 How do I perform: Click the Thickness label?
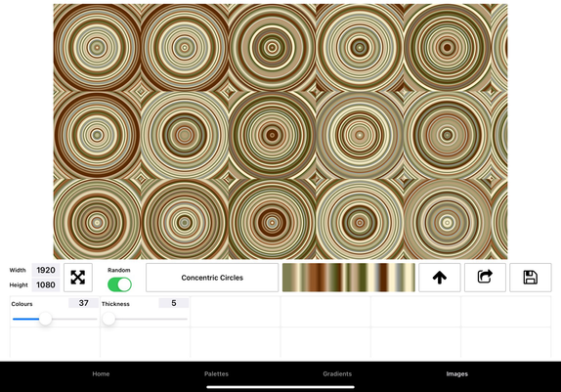115,304
